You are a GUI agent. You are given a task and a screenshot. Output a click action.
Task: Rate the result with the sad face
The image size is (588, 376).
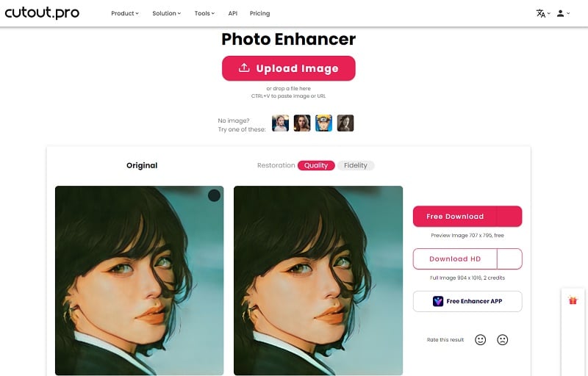pyautogui.click(x=503, y=340)
